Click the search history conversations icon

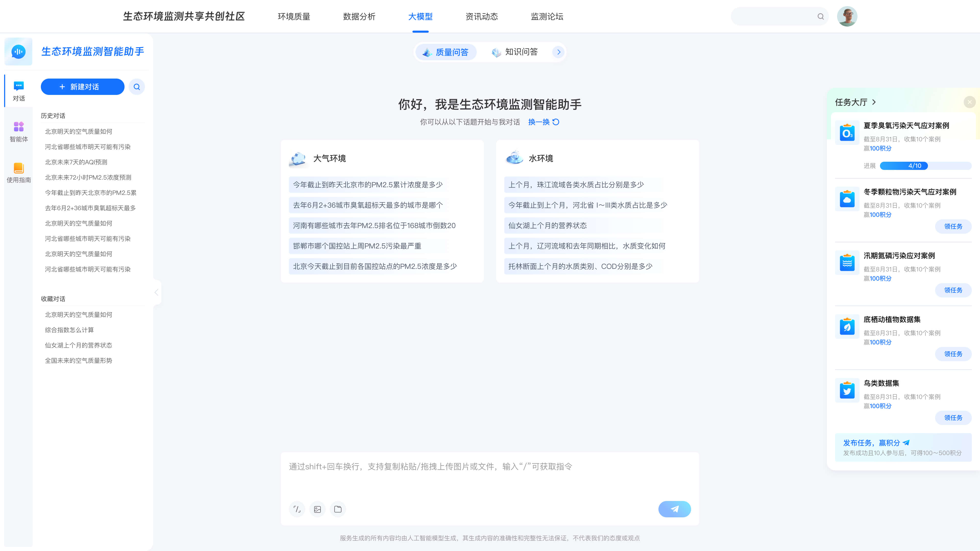coord(137,87)
